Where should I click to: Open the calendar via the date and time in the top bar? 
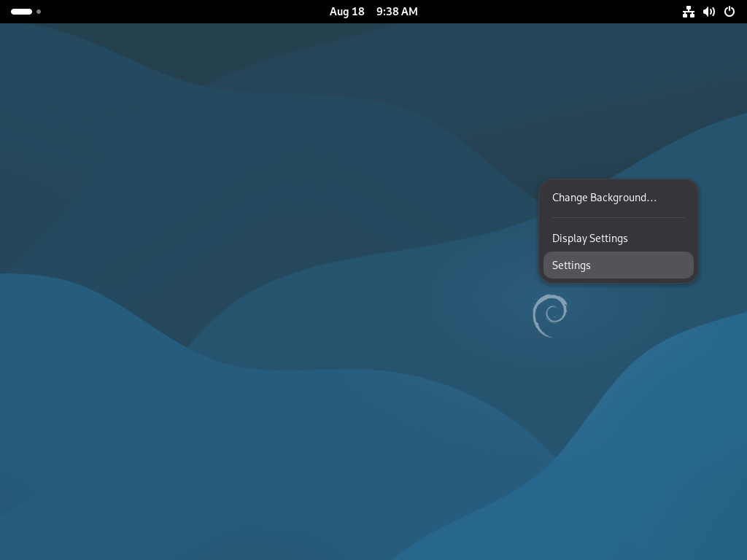373,12
